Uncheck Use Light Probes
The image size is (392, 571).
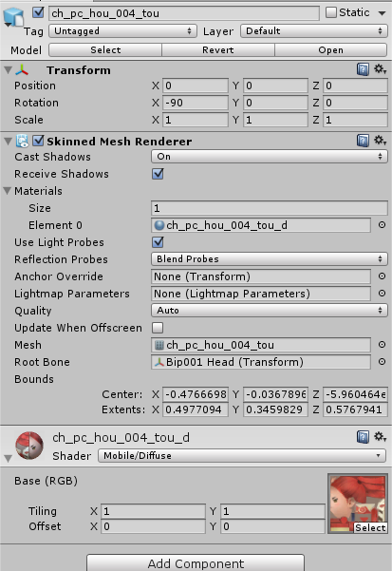(x=158, y=242)
